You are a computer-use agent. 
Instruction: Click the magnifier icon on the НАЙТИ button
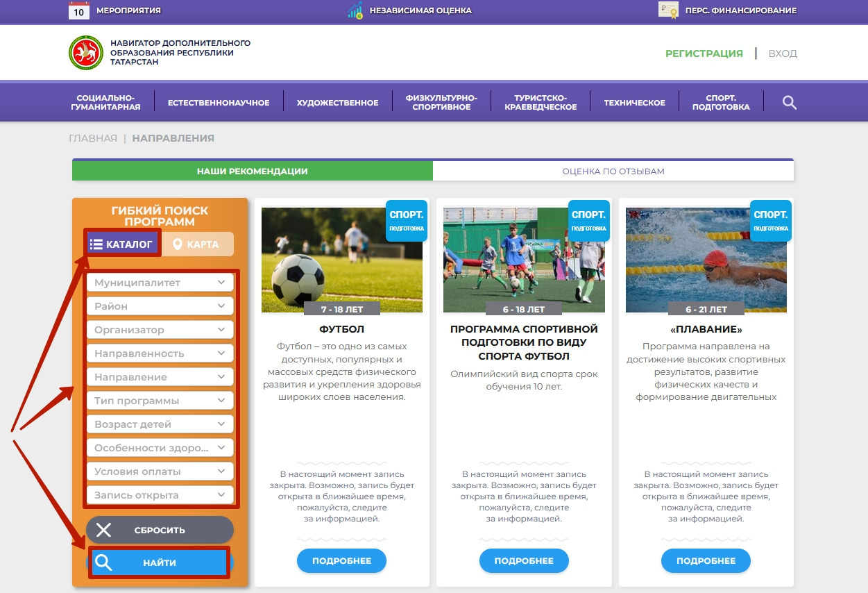click(x=105, y=561)
